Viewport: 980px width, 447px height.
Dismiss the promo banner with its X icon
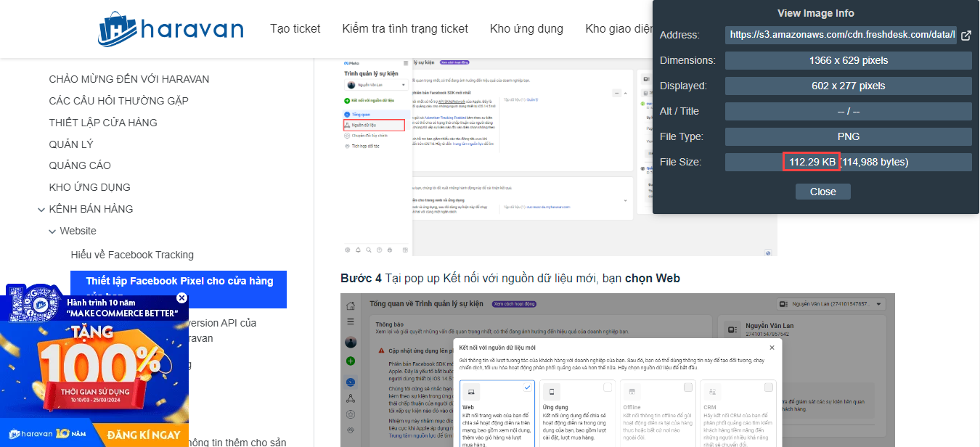click(182, 298)
